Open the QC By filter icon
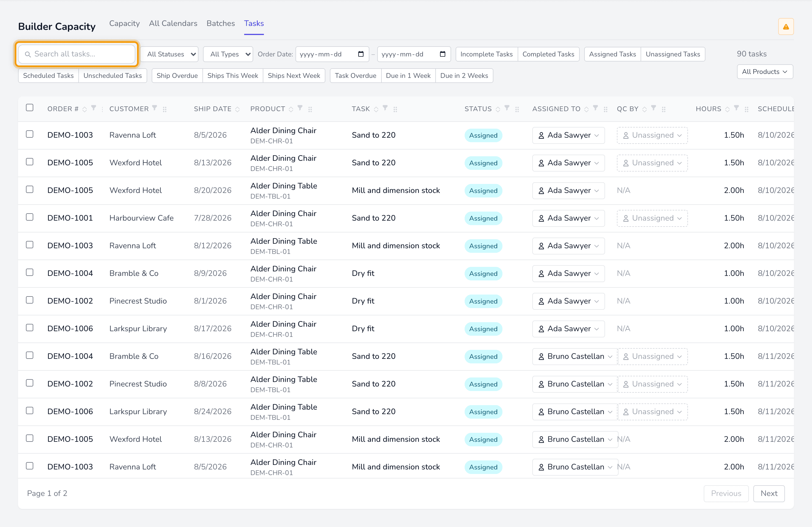812x527 pixels. click(x=654, y=108)
